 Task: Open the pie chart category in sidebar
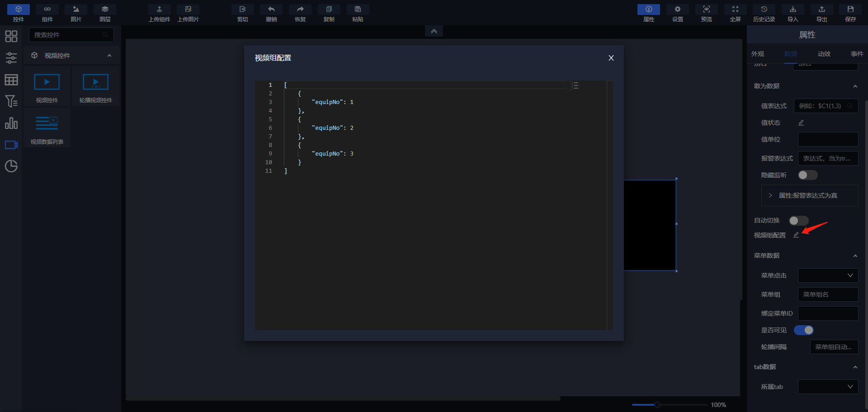tap(11, 166)
